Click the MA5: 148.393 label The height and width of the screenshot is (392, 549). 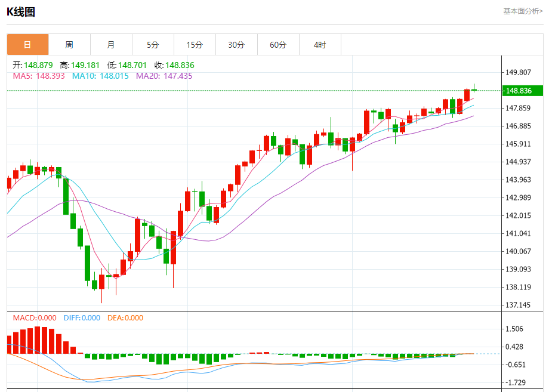pyautogui.click(x=39, y=76)
